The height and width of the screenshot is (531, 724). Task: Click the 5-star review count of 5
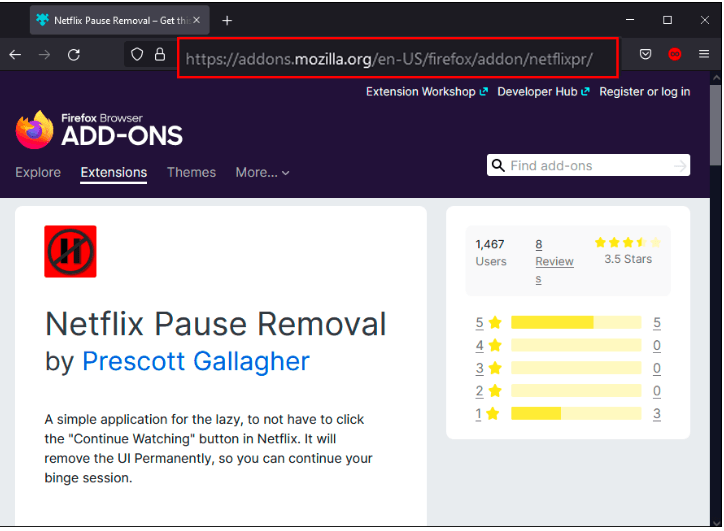[657, 322]
